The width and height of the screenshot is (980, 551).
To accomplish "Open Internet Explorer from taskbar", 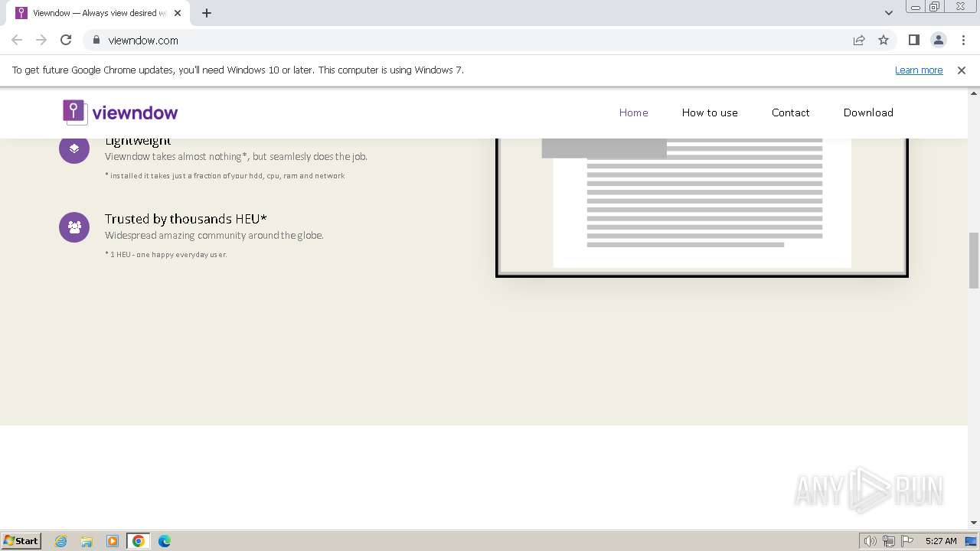I will pyautogui.click(x=61, y=541).
